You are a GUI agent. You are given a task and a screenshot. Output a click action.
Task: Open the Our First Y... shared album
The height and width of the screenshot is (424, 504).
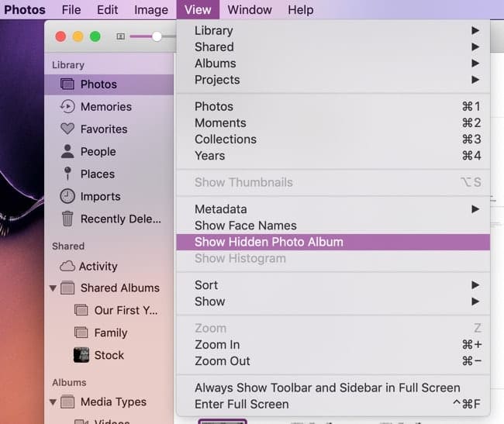(109, 310)
